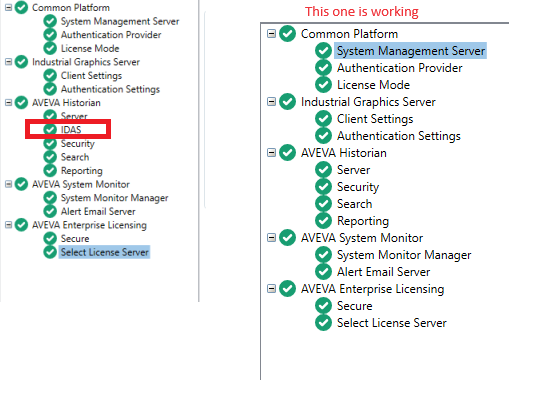Image resolution: width=542 pixels, height=395 pixels.
Task: Select Security item in left tree
Action: (x=78, y=143)
